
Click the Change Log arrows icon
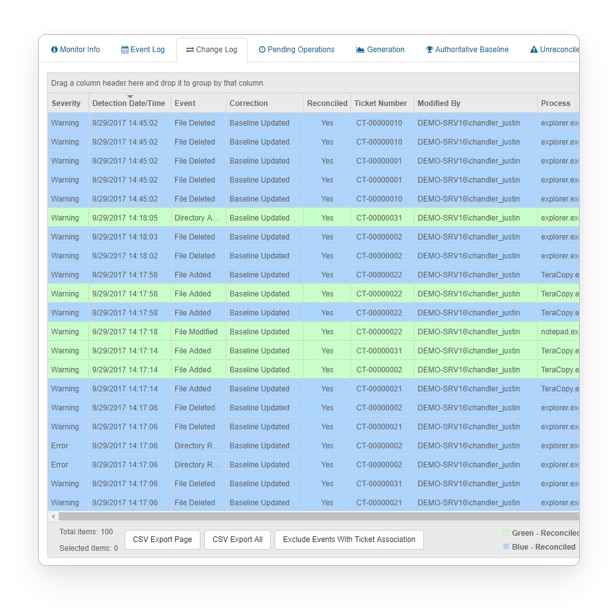pyautogui.click(x=190, y=50)
